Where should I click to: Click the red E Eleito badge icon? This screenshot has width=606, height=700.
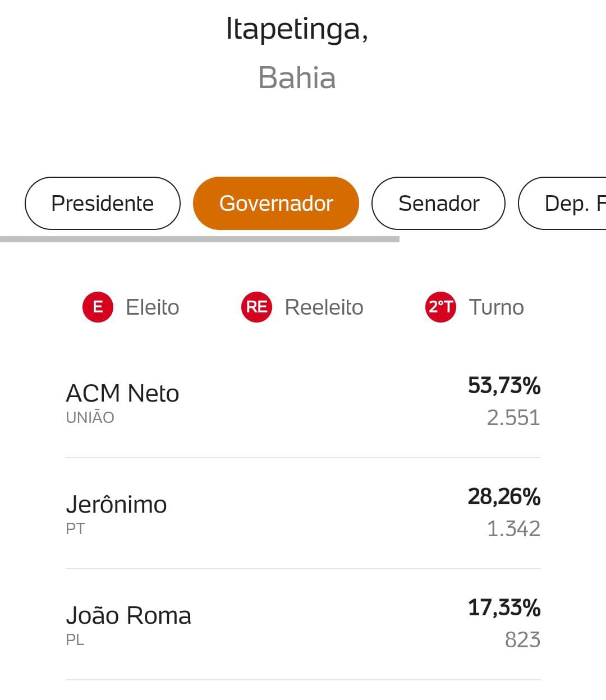(98, 307)
